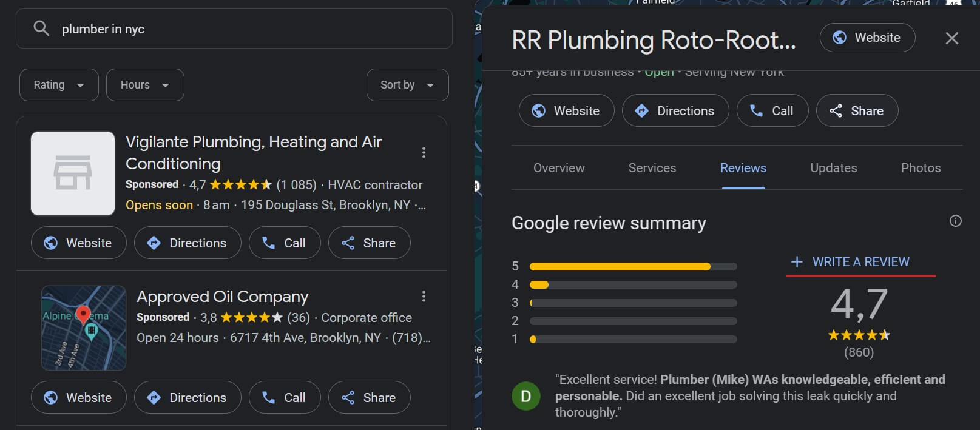Viewport: 980px width, 430px height.
Task: Call Approved Oil Company
Action: tap(285, 397)
